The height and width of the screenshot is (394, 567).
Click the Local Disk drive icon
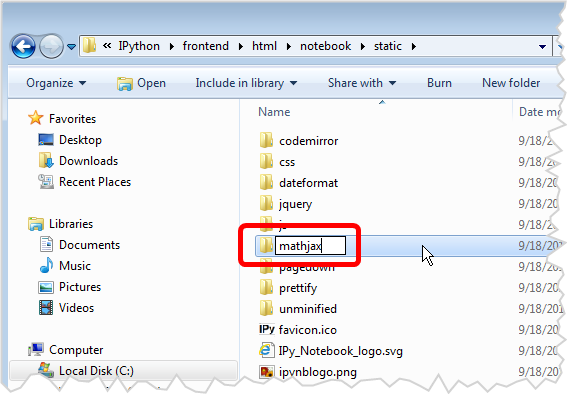click(46, 370)
